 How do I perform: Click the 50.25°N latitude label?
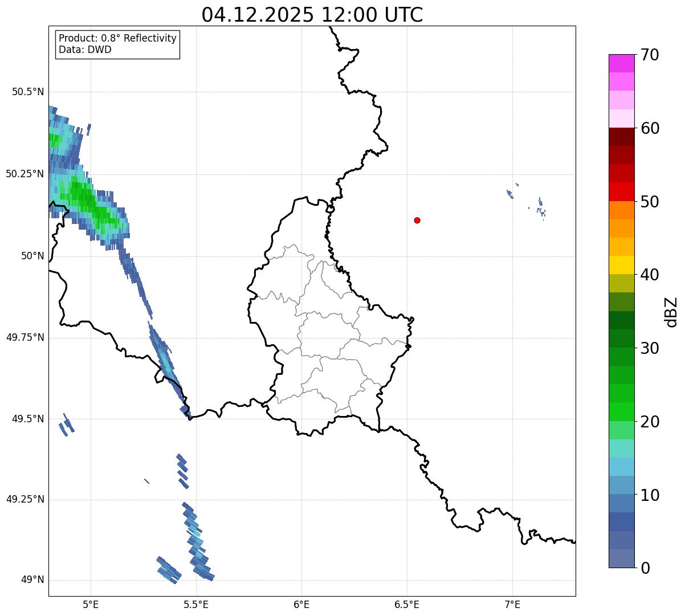tap(25, 174)
